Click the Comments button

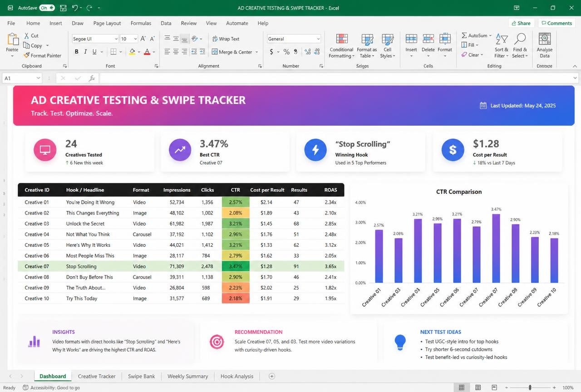tap(556, 23)
